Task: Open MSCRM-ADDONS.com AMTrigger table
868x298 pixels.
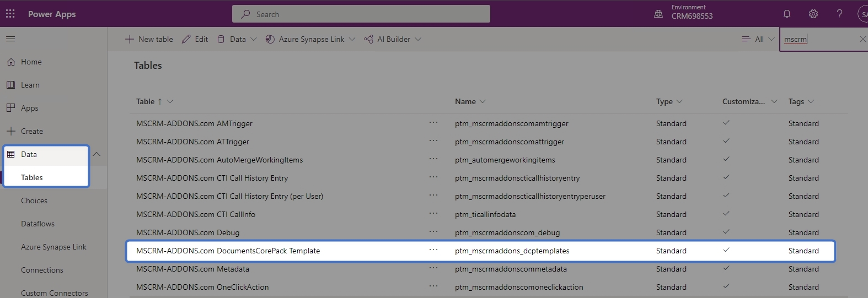Action: 194,123
